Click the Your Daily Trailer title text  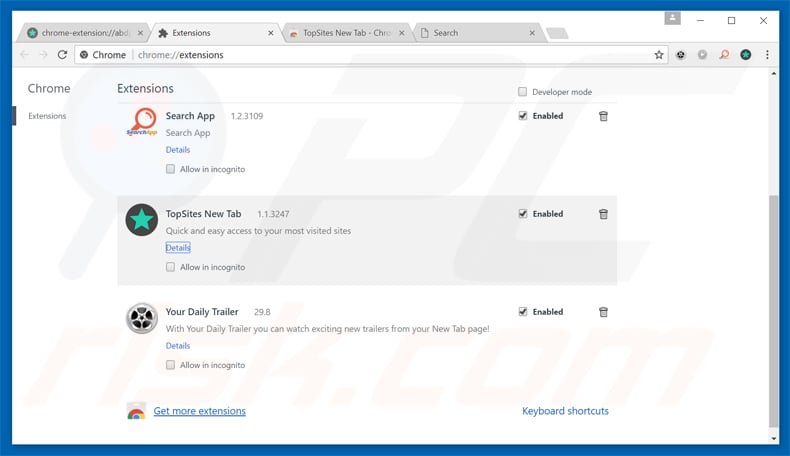[x=202, y=312]
